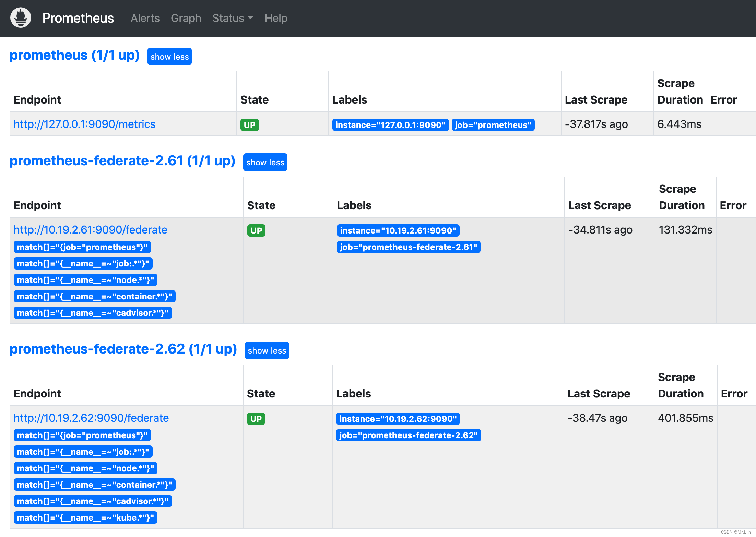
Task: Go to the Alerts page
Action: point(145,18)
